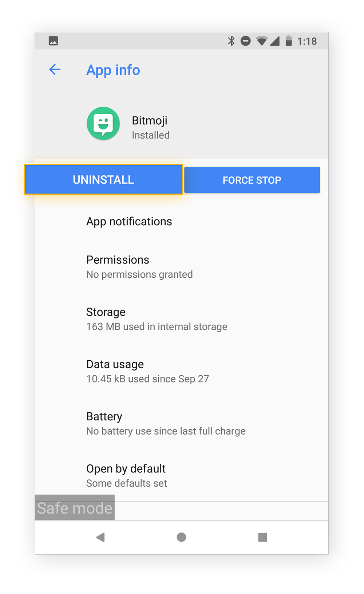Uninstall the Bitmoji app
This screenshot has height=594, width=364.
tap(103, 179)
